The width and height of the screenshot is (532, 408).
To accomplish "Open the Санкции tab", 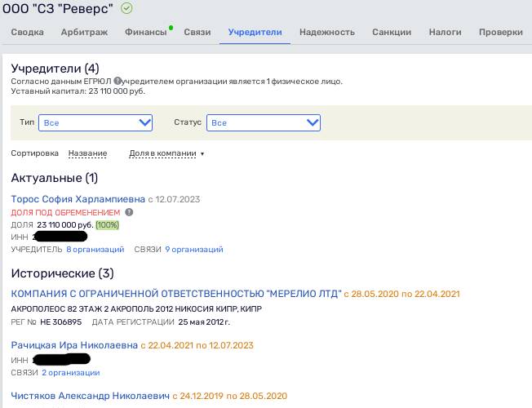I will [392, 33].
